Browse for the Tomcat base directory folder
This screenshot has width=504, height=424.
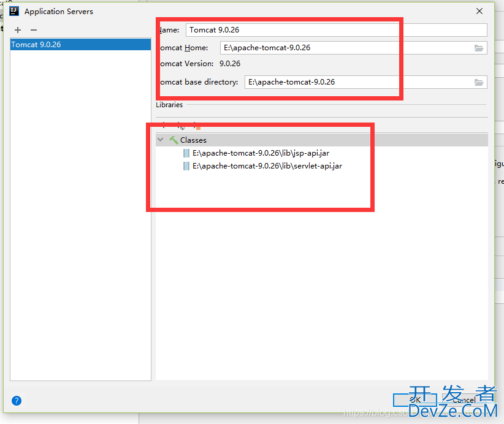(479, 82)
